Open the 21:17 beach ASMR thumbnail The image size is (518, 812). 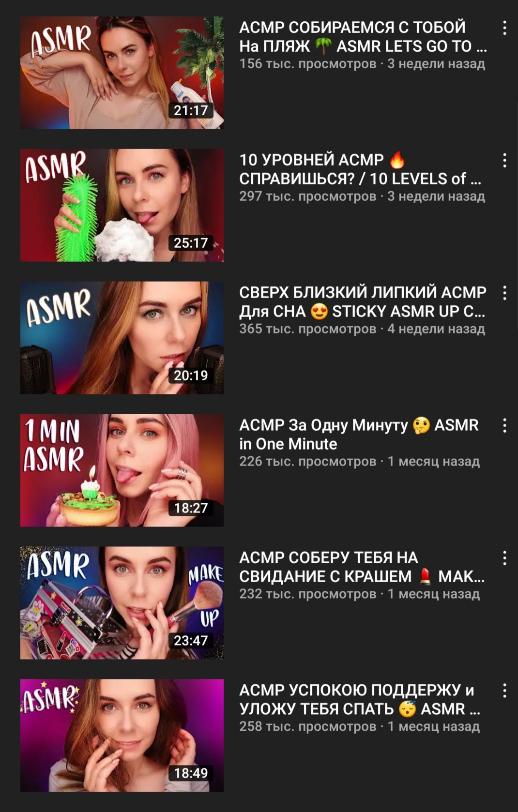[122, 73]
